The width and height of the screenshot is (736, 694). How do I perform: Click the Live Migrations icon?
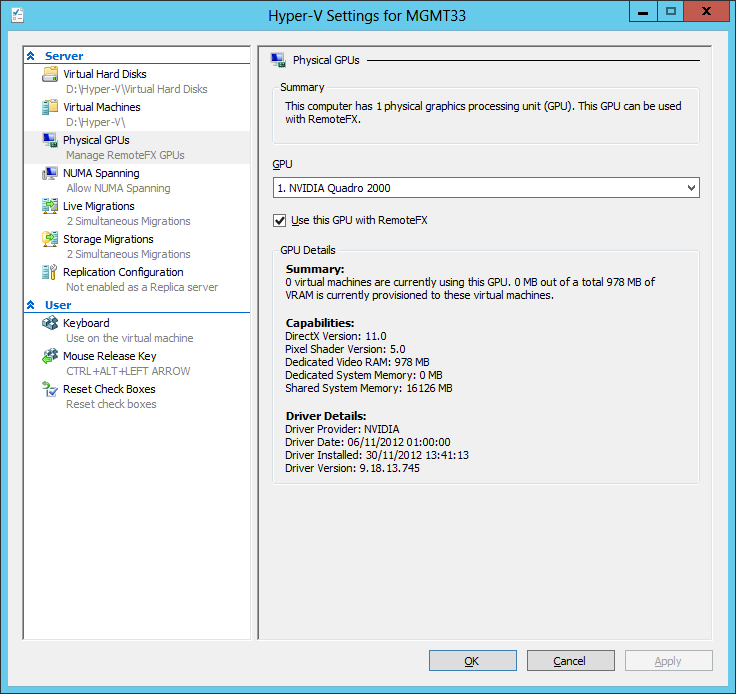coord(50,206)
